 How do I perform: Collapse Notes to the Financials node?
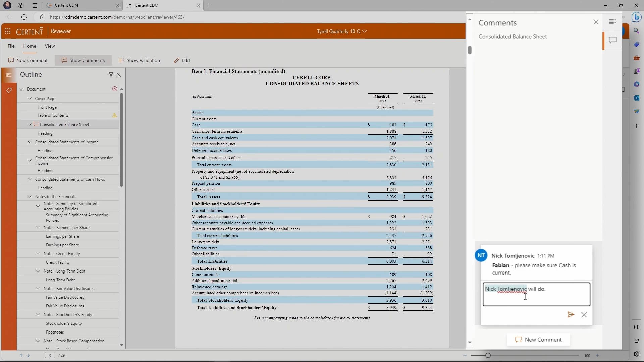(30, 196)
